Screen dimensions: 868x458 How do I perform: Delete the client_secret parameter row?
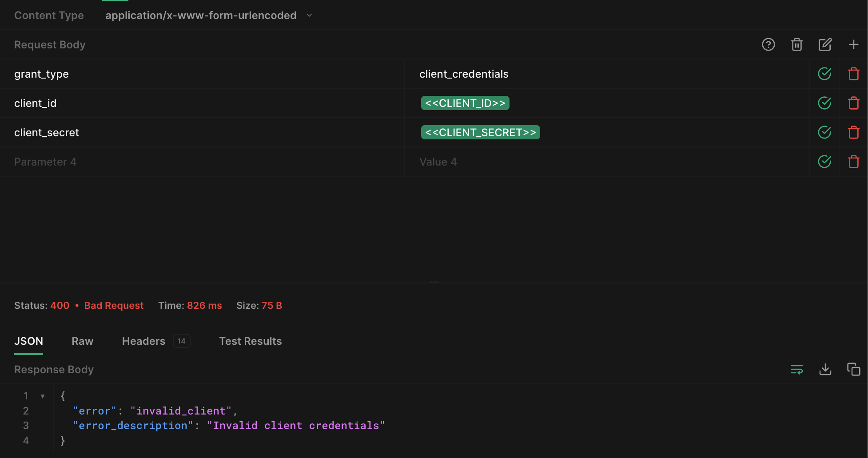(853, 132)
